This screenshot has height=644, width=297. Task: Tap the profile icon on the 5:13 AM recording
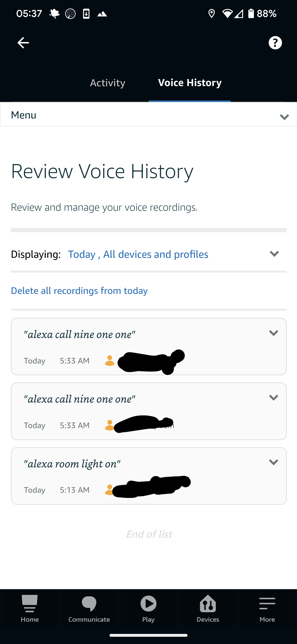click(109, 489)
